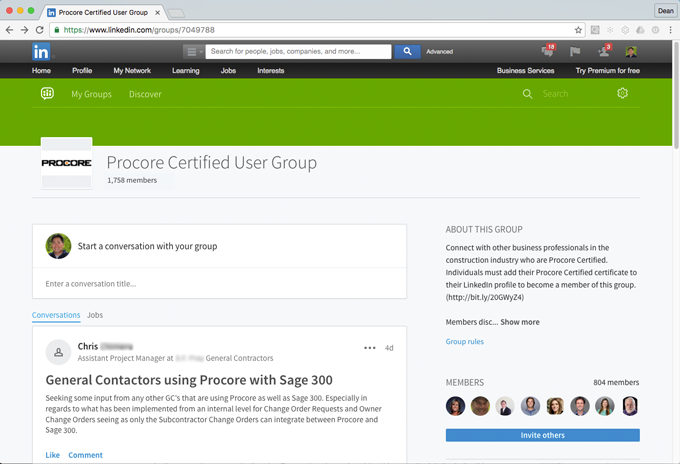This screenshot has width=680, height=464.
Task: Bookmark this page with the star icon
Action: 578,30
